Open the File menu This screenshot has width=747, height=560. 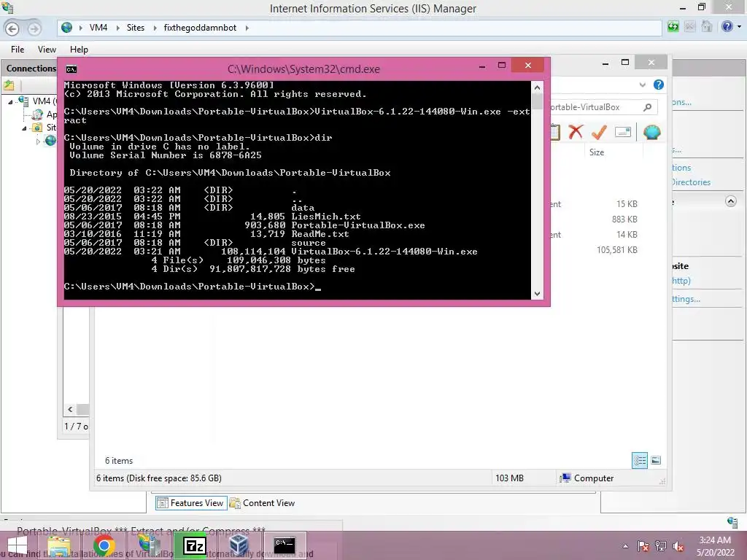(18, 50)
